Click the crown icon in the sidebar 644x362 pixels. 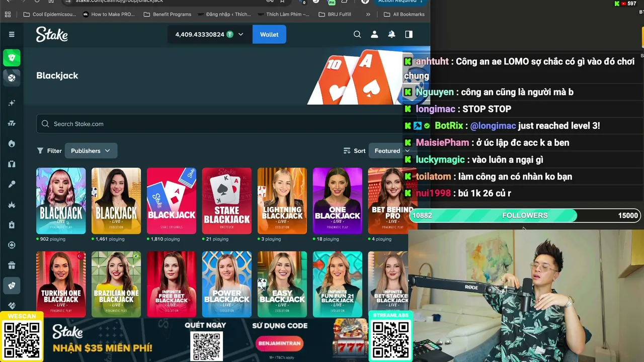coord(12,205)
